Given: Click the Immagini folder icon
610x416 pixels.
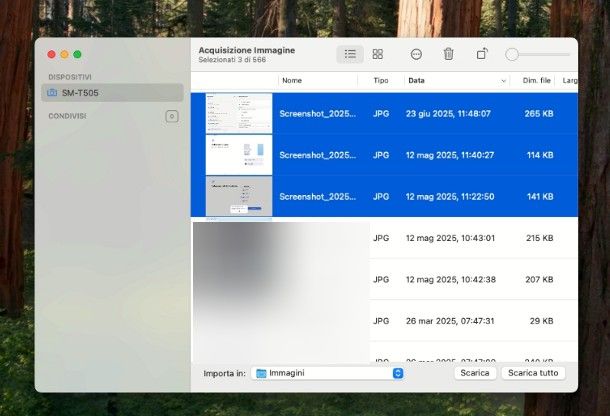Looking at the screenshot, I should (x=261, y=373).
